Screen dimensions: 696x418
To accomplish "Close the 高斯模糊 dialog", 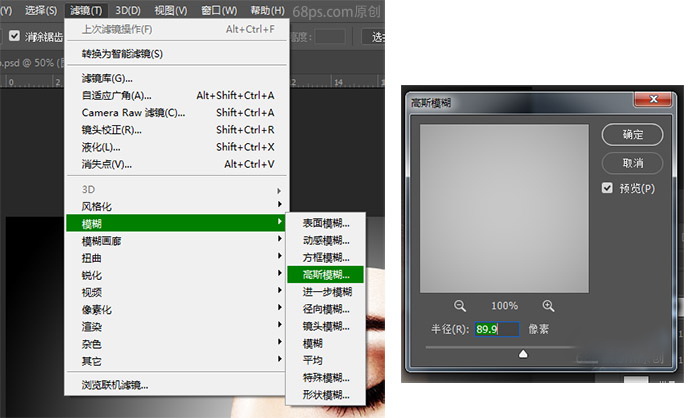I will click(653, 99).
